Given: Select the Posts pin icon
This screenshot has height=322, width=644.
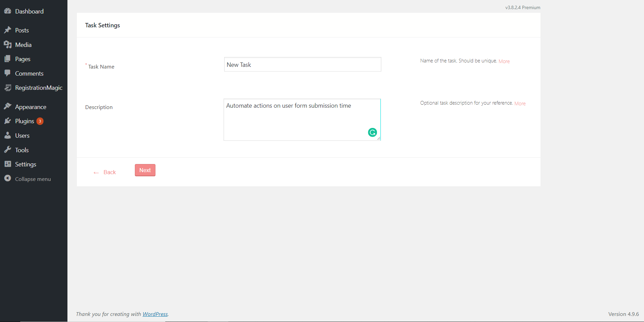Looking at the screenshot, I should tap(8, 30).
